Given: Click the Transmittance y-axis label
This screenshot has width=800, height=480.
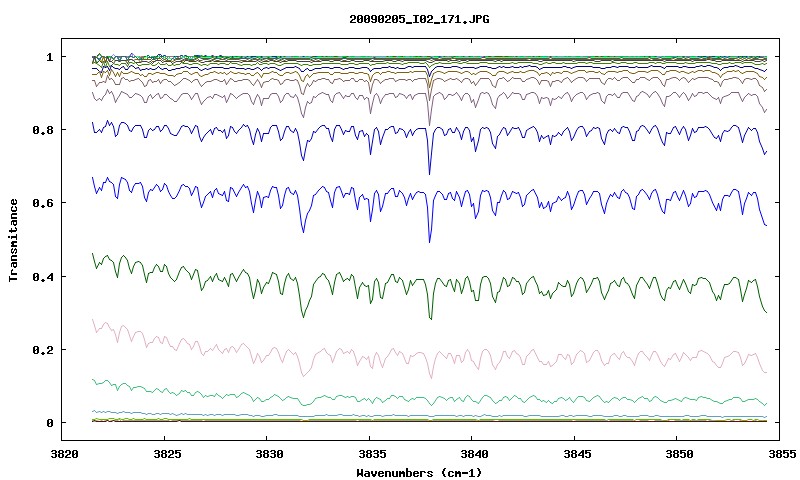Looking at the screenshot, I should pos(13,240).
